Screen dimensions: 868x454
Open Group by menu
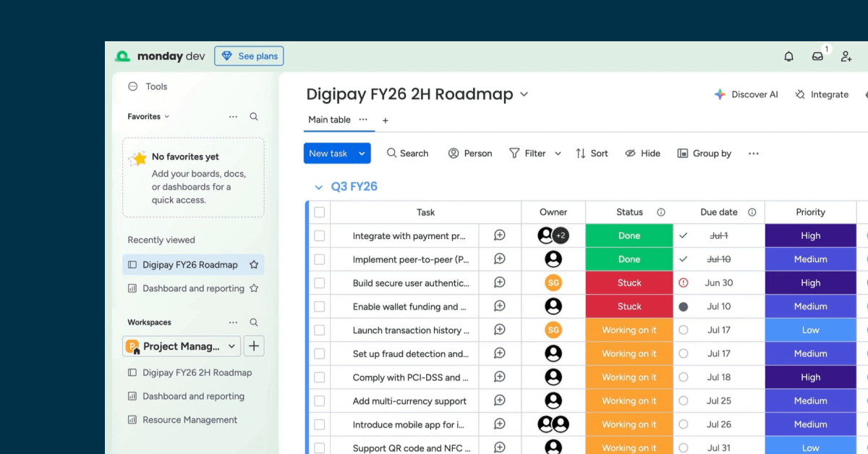click(x=704, y=153)
